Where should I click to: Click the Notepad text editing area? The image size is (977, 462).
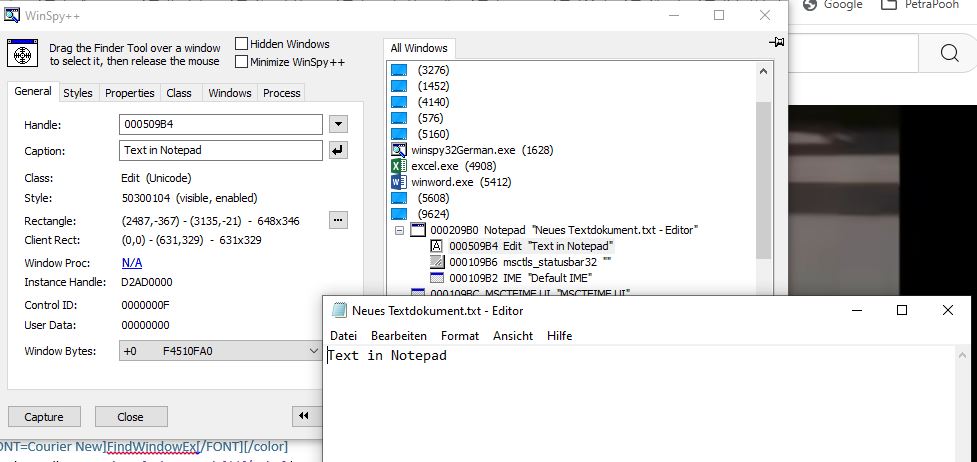pos(641,404)
